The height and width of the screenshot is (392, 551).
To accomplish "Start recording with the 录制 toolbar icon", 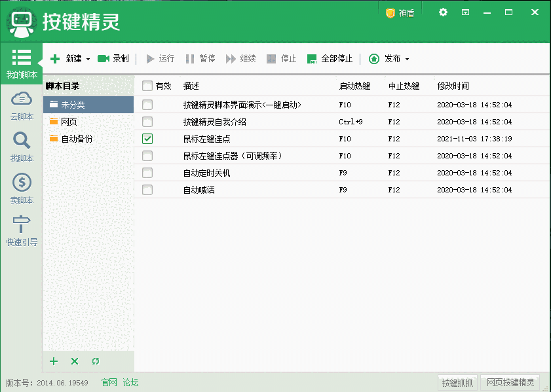I will 112,58.
